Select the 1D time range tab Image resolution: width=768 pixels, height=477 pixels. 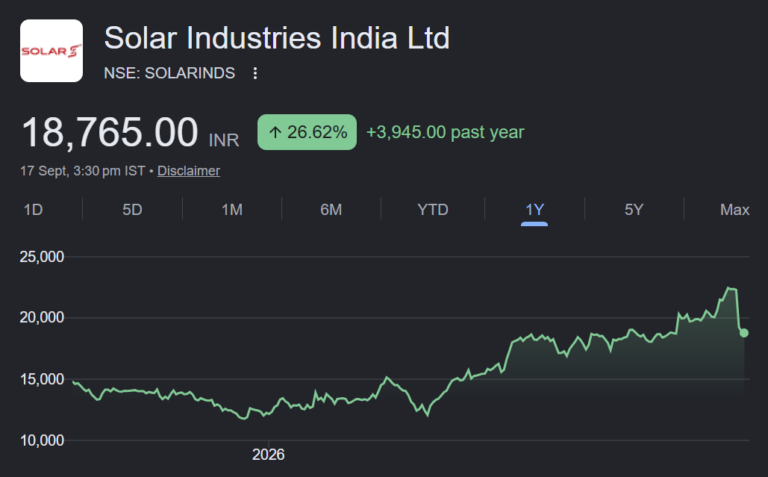coord(33,210)
